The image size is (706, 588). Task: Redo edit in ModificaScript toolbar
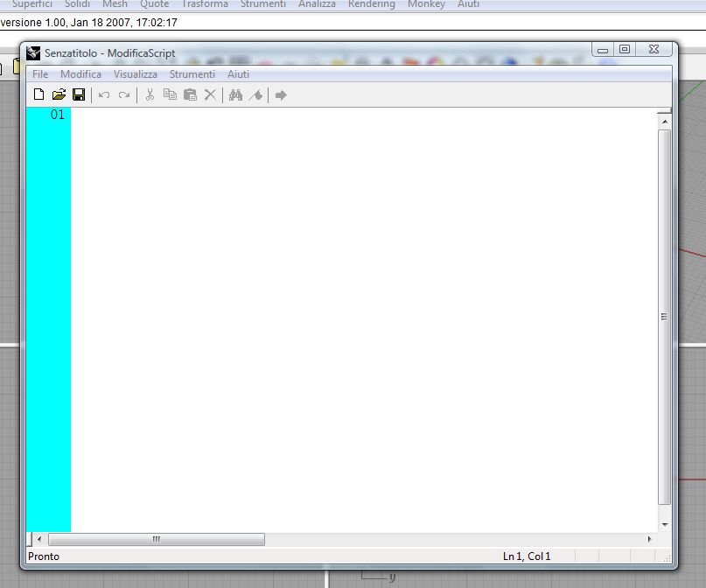coord(124,95)
